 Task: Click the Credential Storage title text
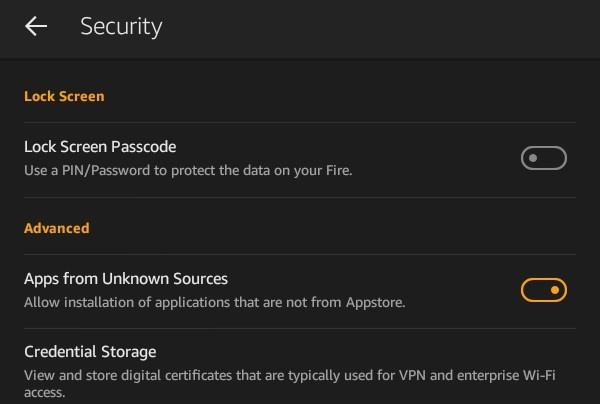[x=90, y=351]
